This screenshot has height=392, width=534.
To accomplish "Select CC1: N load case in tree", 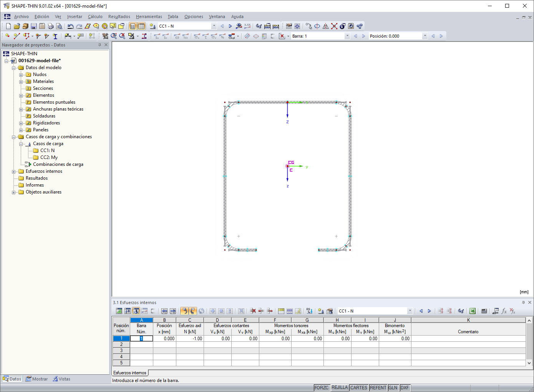I will (x=47, y=151).
